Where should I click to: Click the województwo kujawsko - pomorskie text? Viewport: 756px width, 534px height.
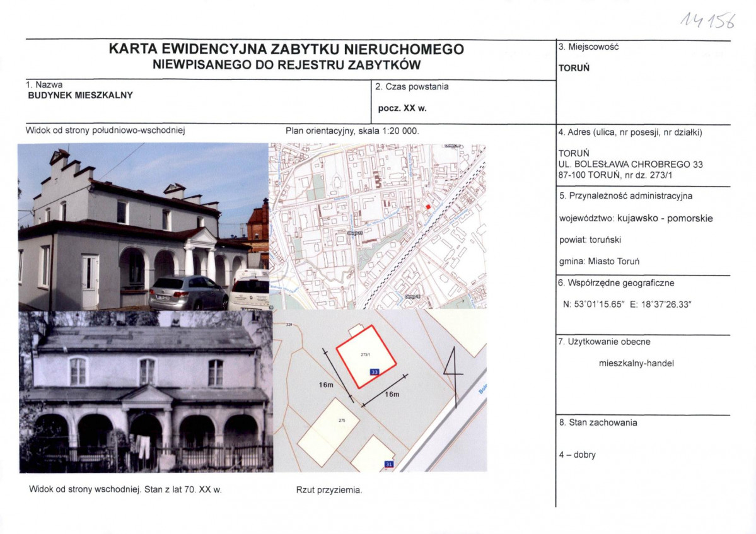pos(636,218)
